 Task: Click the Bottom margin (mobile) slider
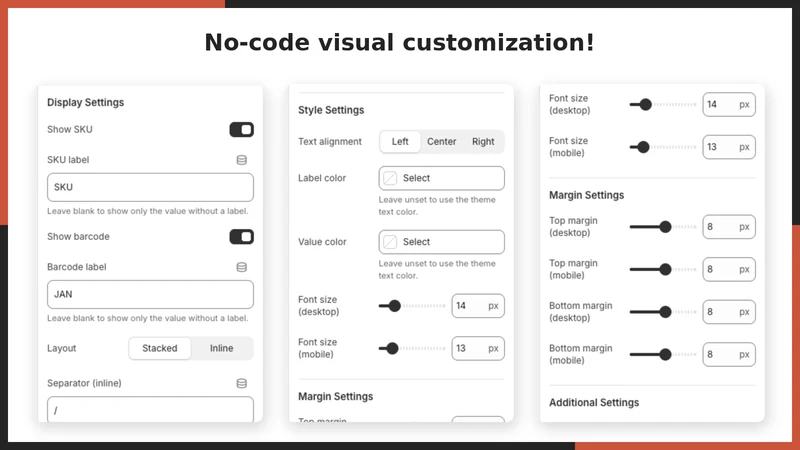[663, 355]
